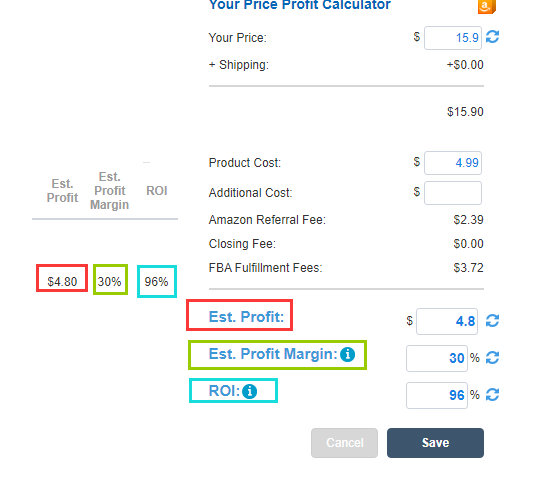This screenshot has height=481, width=541.
Task: Save the profit calculator values
Action: [x=435, y=443]
